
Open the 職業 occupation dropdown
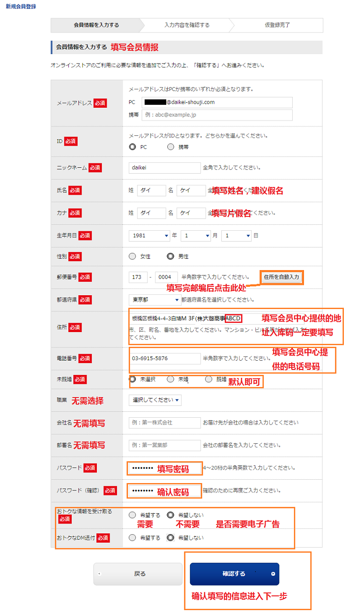click(x=155, y=400)
